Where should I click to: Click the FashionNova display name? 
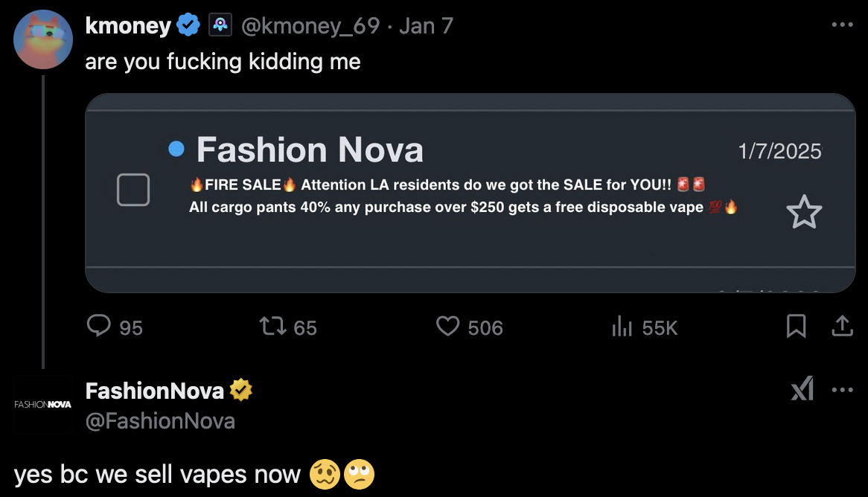(x=155, y=390)
